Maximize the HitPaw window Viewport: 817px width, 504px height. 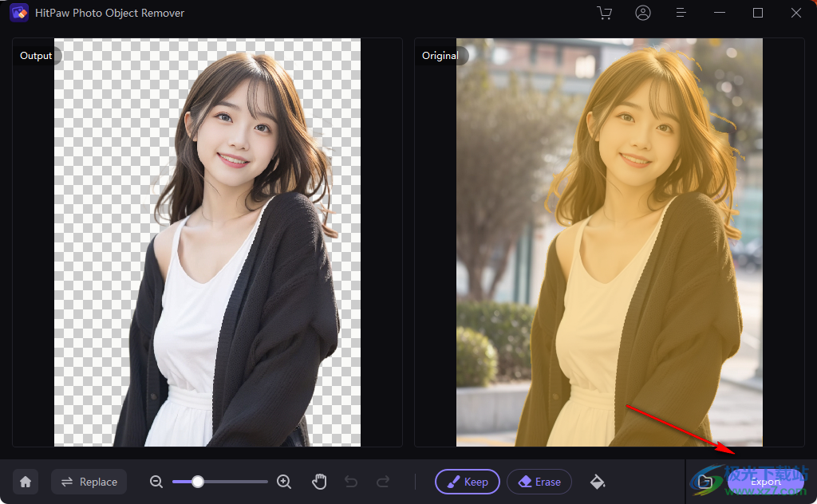tap(758, 13)
